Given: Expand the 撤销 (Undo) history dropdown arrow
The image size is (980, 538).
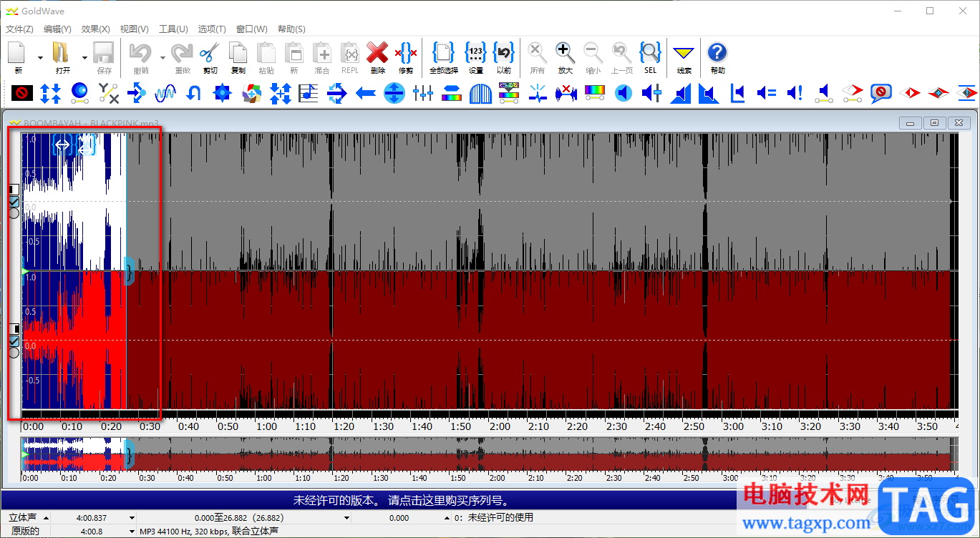Looking at the screenshot, I should 162,57.
